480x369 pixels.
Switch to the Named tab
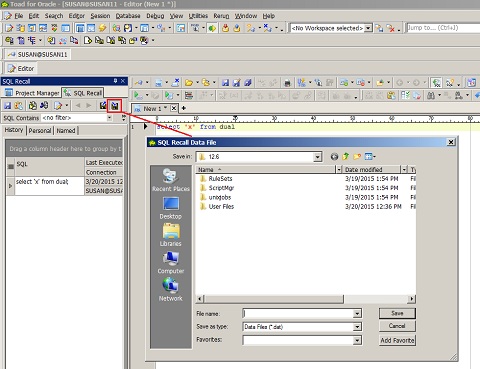tap(66, 131)
